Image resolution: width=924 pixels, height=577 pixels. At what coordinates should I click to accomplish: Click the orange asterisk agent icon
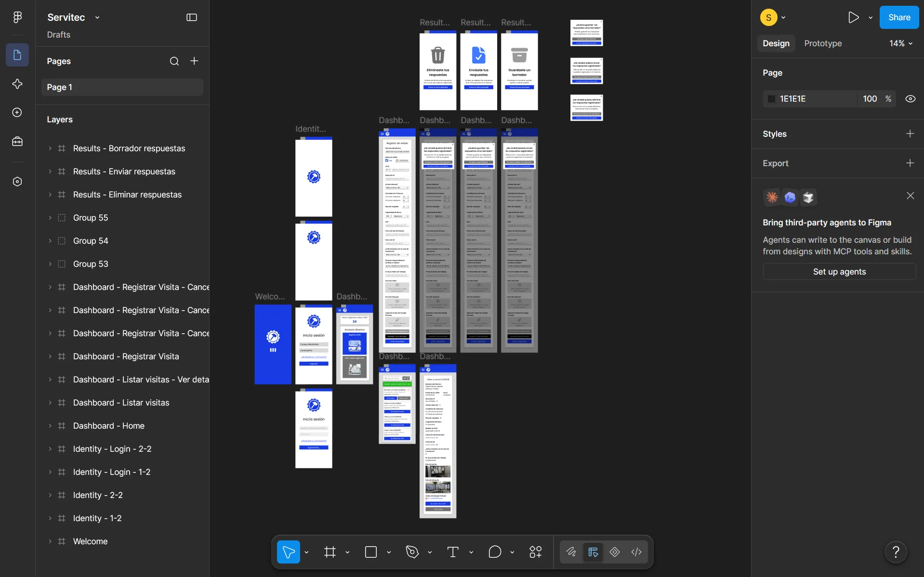pos(772,197)
